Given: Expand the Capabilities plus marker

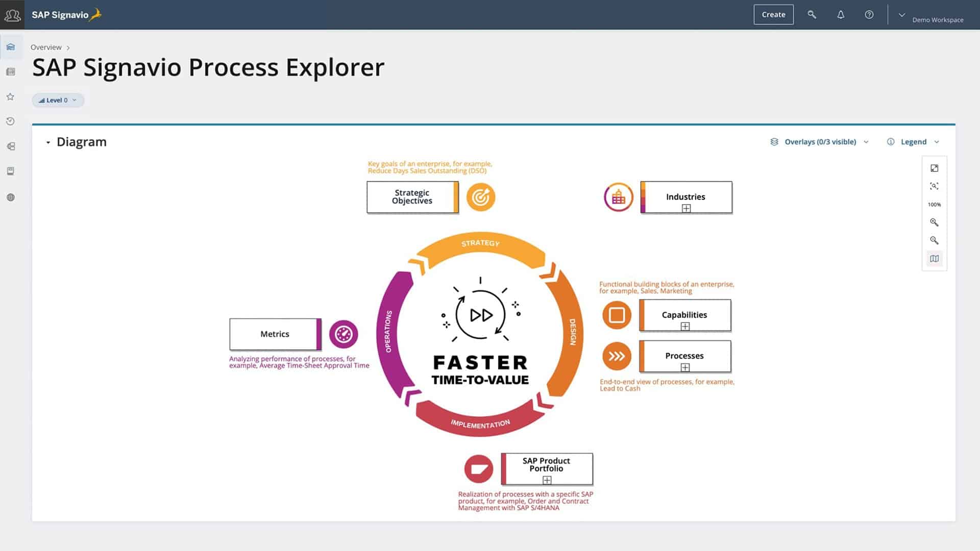Looking at the screenshot, I should pyautogui.click(x=685, y=327).
